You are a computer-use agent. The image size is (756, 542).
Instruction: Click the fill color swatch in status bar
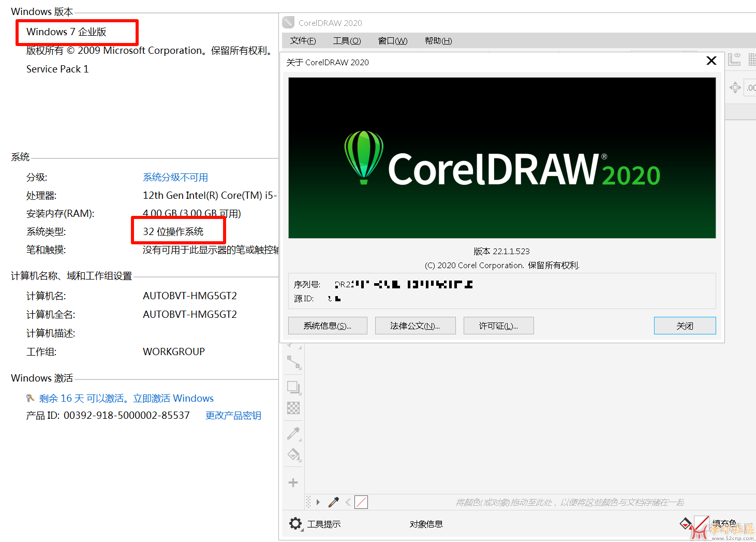click(x=701, y=523)
